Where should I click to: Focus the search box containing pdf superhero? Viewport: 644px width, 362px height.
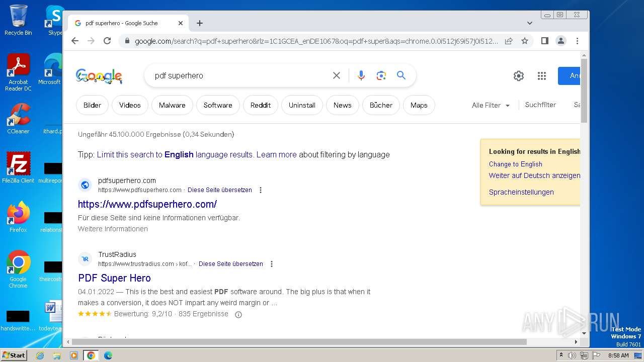239,75
